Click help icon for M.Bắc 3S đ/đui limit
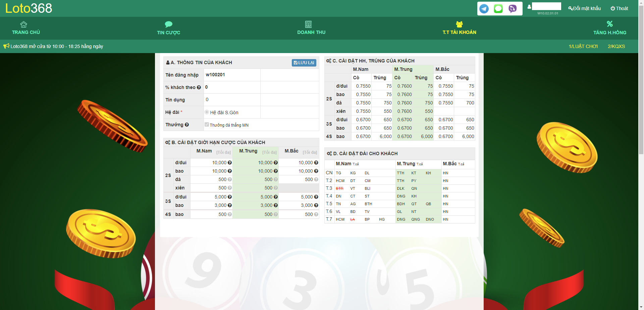This screenshot has height=310, width=644. (x=316, y=197)
